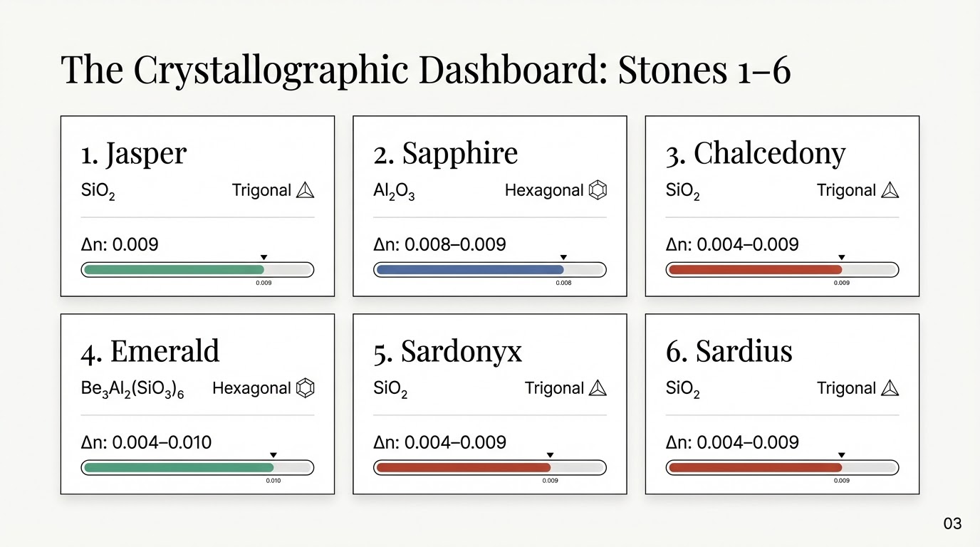Viewport: 980px width, 547px height.
Task: Click the trigonal icon on Sardonyx card
Action: (598, 388)
